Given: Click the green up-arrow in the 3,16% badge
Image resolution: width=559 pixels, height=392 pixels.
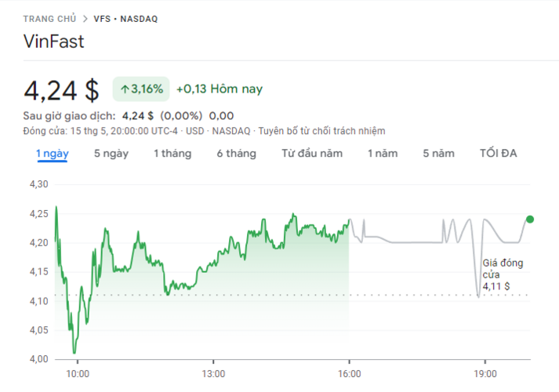Looking at the screenshot, I should click(124, 89).
